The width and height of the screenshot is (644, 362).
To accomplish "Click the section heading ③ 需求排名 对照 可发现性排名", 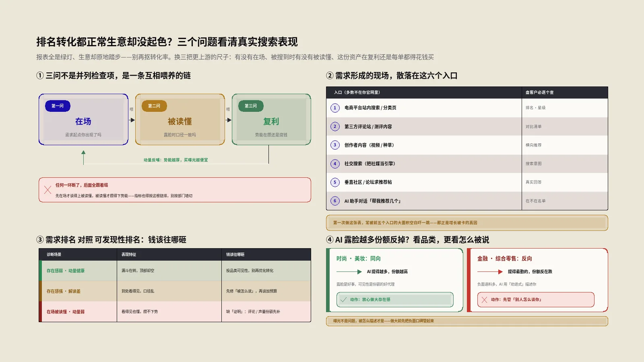I will point(111,240).
